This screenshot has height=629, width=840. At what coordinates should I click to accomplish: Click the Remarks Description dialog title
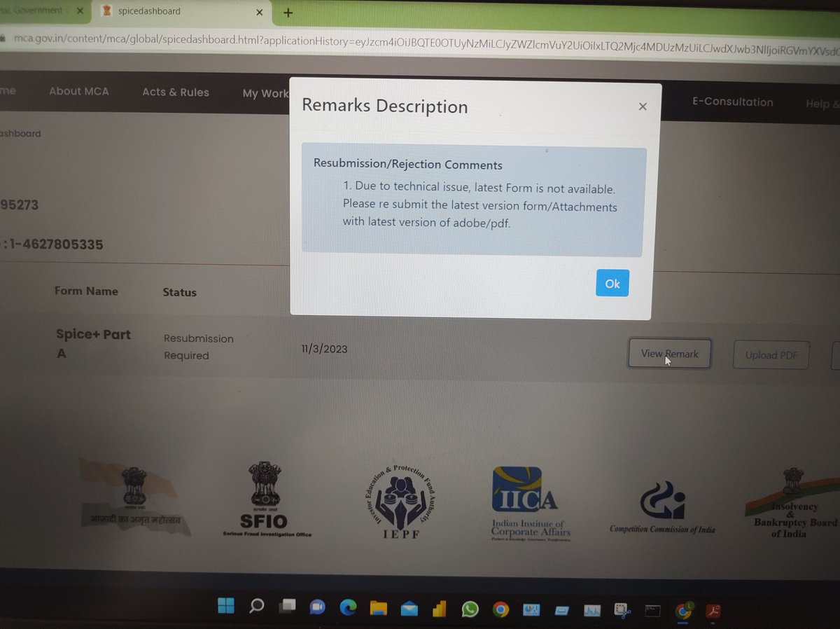(x=385, y=106)
